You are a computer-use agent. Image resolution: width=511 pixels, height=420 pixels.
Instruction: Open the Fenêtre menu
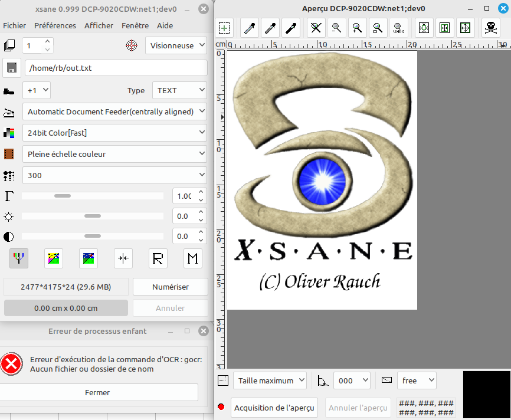coord(135,25)
